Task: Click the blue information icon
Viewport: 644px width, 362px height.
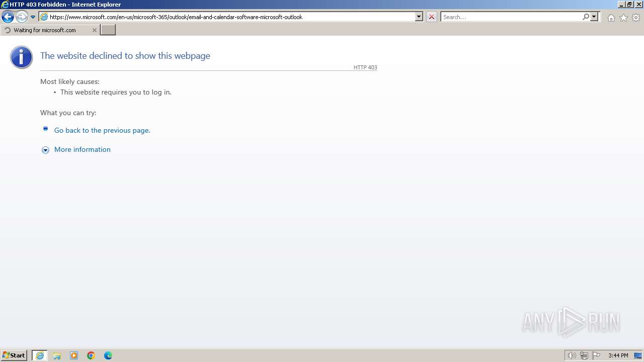Action: tap(21, 57)
